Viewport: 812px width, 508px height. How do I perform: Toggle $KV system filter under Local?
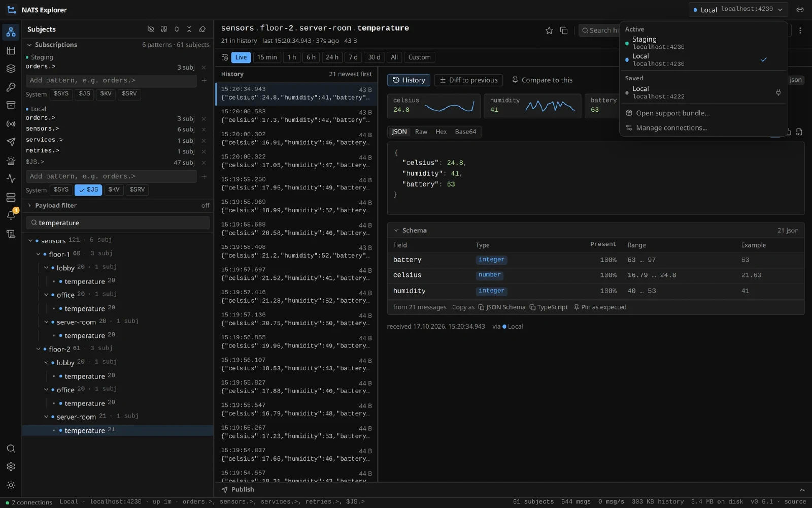(114, 190)
